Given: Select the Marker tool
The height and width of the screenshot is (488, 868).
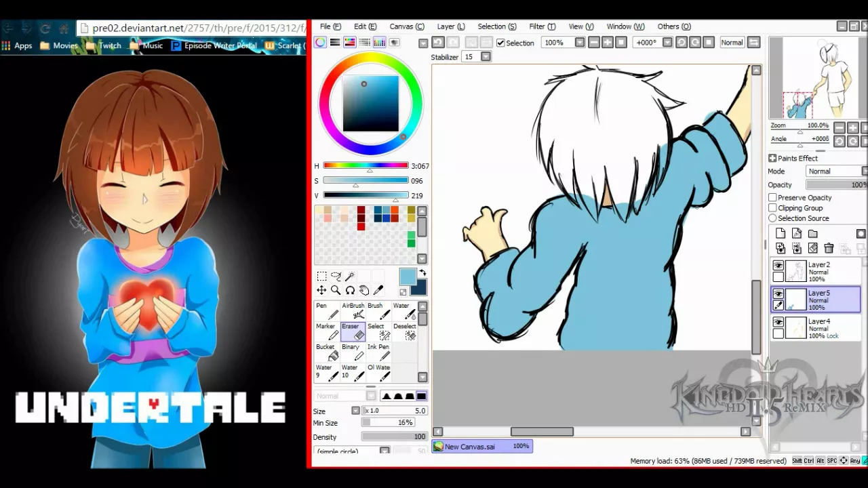Looking at the screenshot, I should coord(327,331).
